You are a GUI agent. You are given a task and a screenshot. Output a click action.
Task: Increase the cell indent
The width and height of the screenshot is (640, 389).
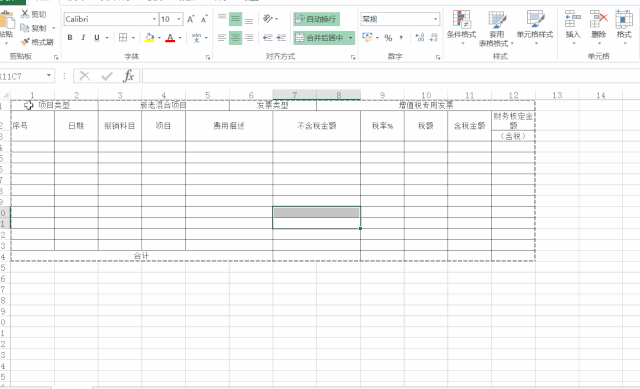281,38
